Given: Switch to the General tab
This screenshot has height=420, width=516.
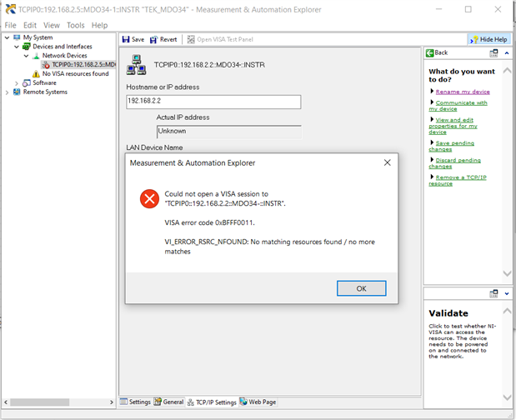Looking at the screenshot, I should pos(169,402).
